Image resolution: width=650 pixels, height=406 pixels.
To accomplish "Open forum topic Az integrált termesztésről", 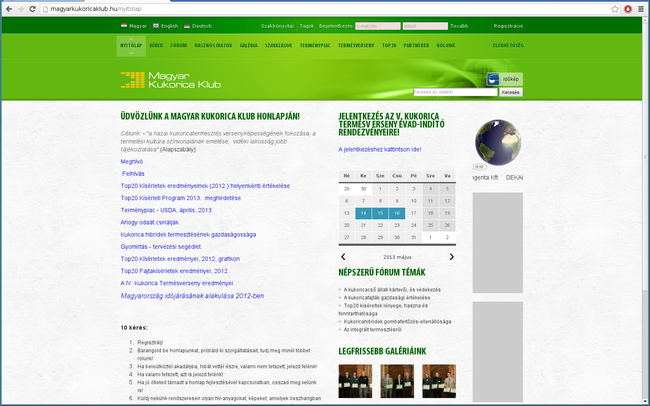I will 372,329.
